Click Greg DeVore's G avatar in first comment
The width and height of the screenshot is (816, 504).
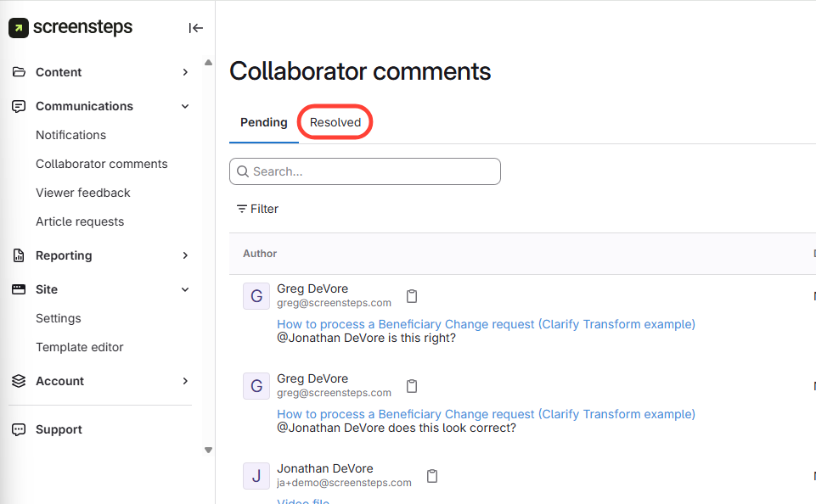point(256,296)
